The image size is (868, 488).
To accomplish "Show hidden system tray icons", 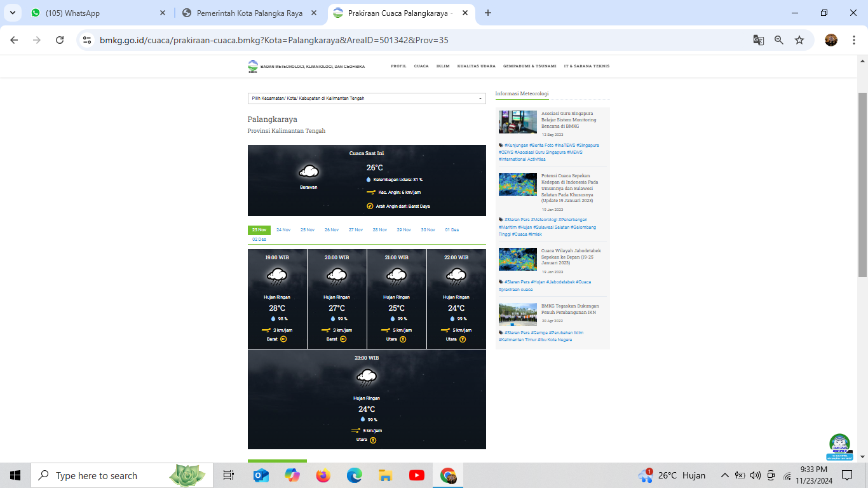I will tap(724, 475).
